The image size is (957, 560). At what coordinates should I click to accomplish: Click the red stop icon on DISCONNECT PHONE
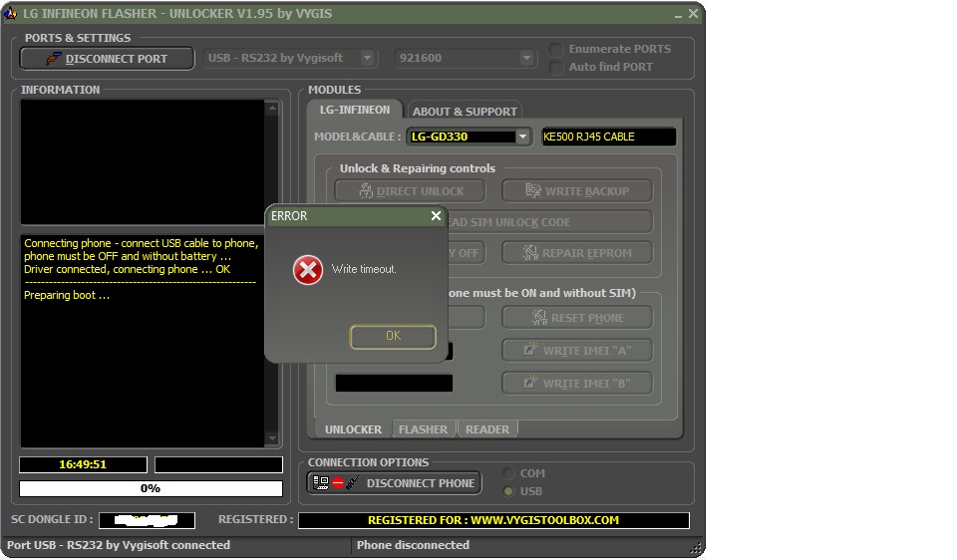pyautogui.click(x=338, y=483)
